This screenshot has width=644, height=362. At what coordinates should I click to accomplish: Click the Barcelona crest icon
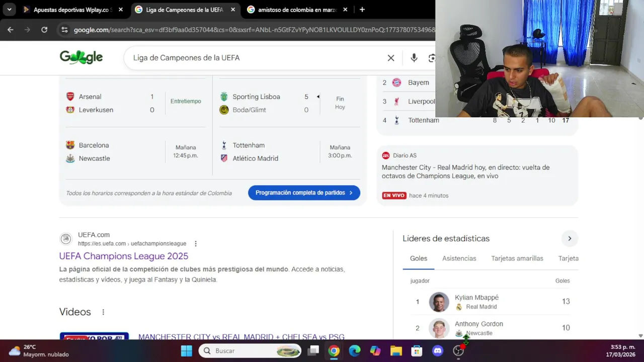[x=70, y=145]
